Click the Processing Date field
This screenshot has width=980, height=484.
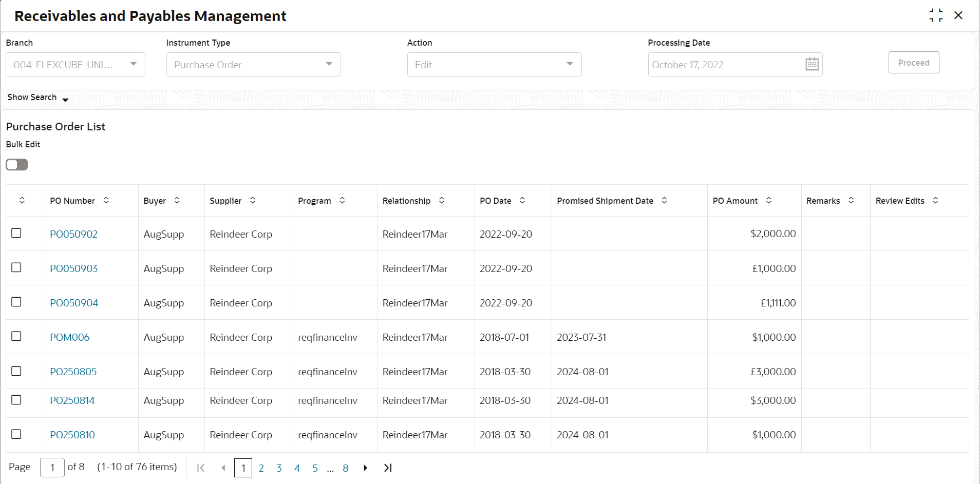click(735, 64)
